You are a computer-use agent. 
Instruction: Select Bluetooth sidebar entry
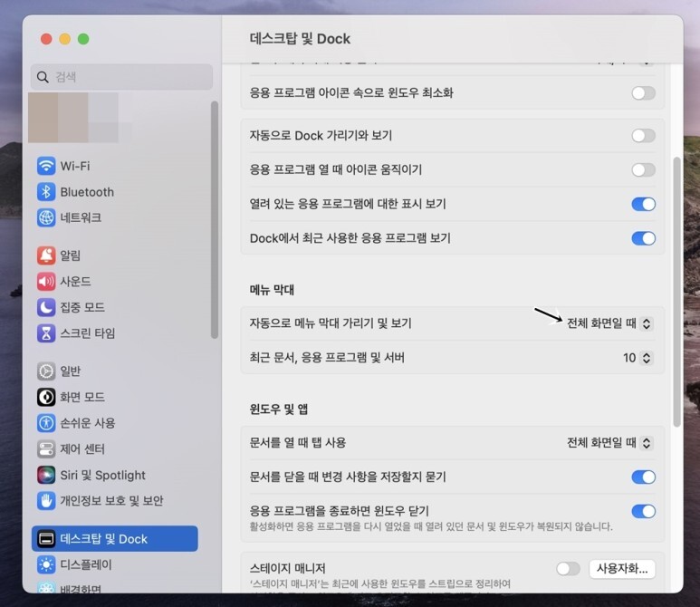tap(87, 192)
